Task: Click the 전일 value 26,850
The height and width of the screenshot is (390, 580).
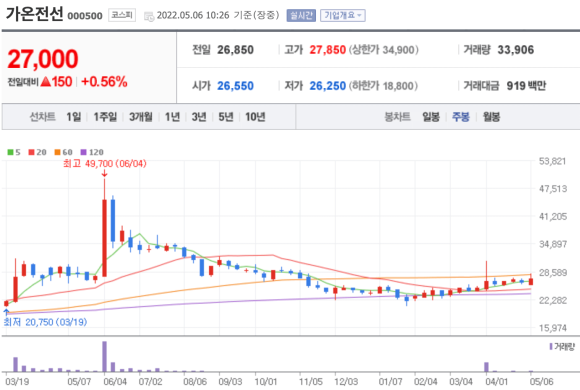Action: point(235,50)
